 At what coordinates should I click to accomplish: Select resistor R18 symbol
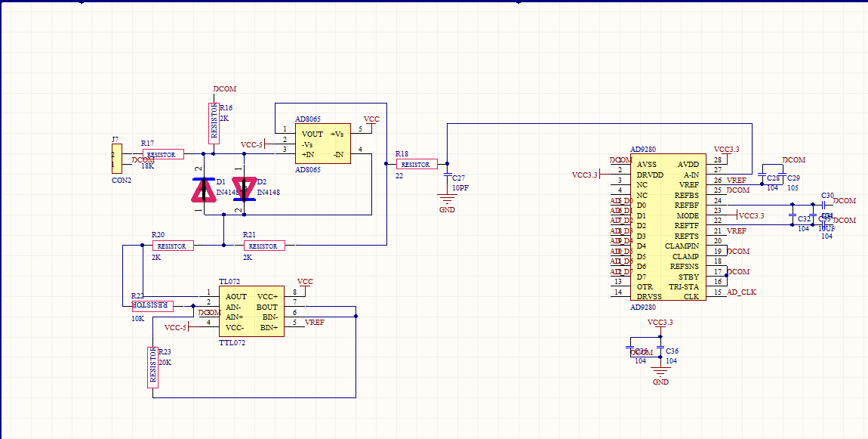[x=417, y=164]
